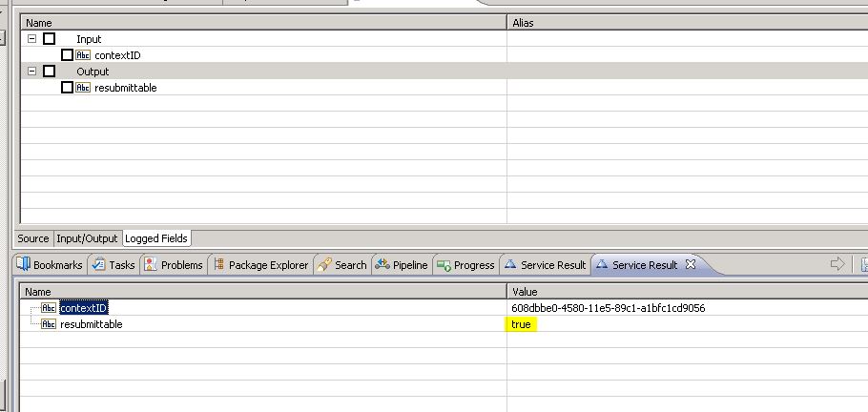Check the resubmittable field checkbox
868x412 pixels.
coord(67,88)
